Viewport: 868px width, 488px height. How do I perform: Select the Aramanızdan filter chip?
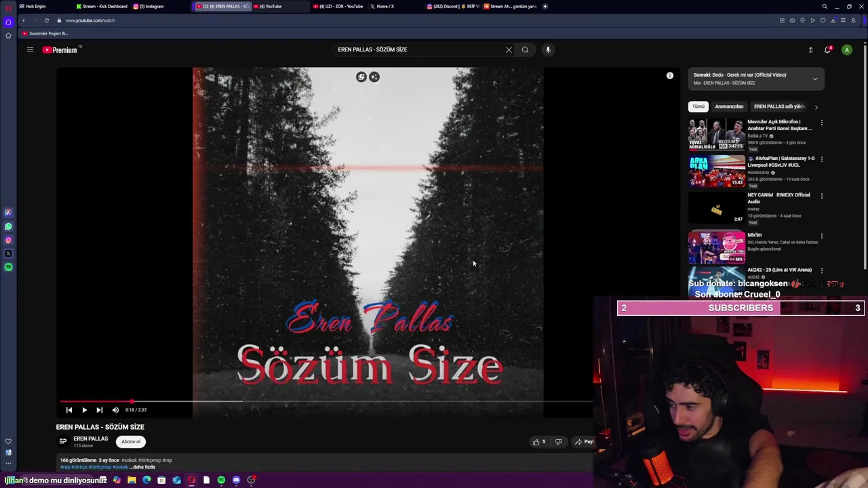point(729,106)
